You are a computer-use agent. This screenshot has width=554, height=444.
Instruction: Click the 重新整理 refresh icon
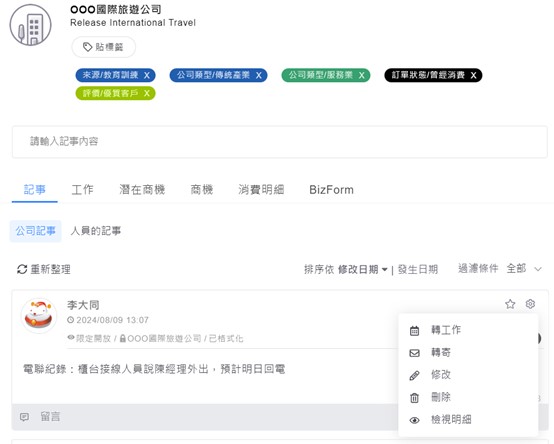pyautogui.click(x=22, y=269)
